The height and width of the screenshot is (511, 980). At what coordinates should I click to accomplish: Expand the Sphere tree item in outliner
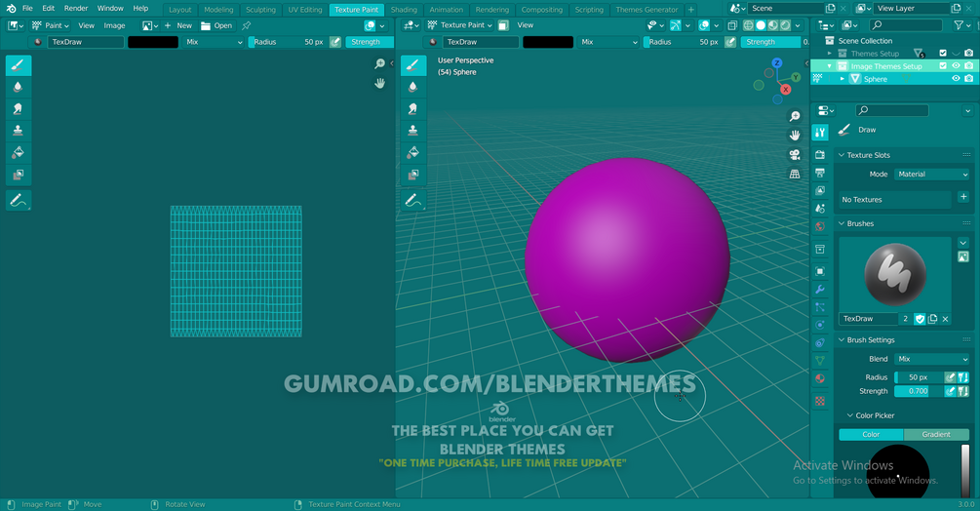842,79
